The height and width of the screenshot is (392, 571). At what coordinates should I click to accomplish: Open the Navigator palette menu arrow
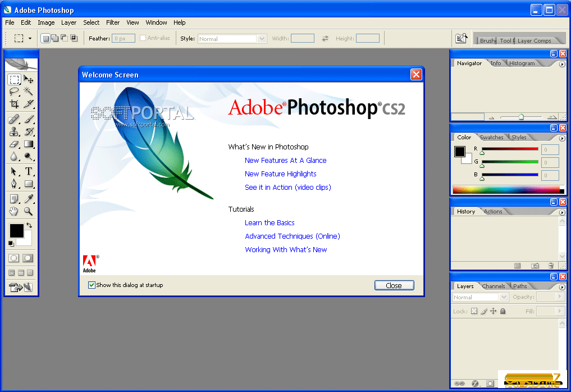point(562,64)
